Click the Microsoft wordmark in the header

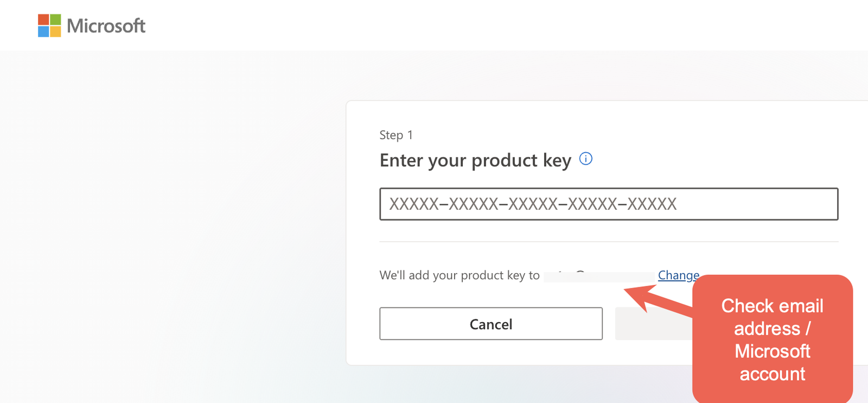click(106, 26)
